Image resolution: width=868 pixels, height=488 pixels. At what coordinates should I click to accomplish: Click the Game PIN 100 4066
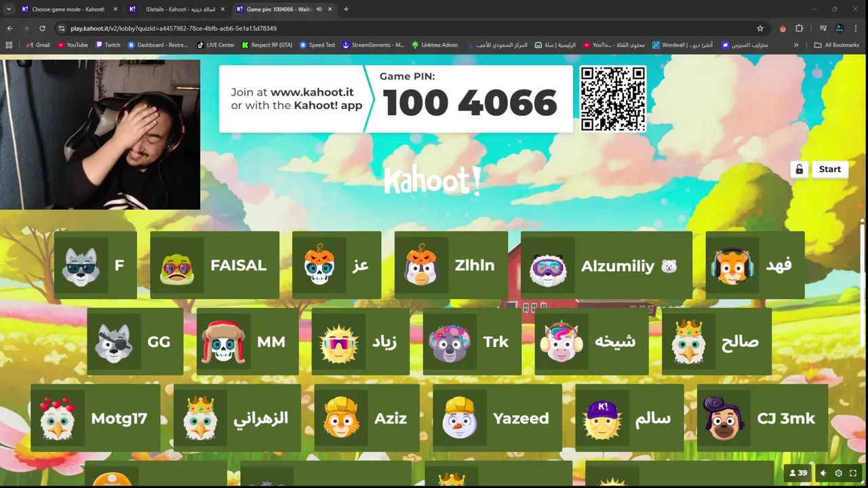tap(470, 102)
